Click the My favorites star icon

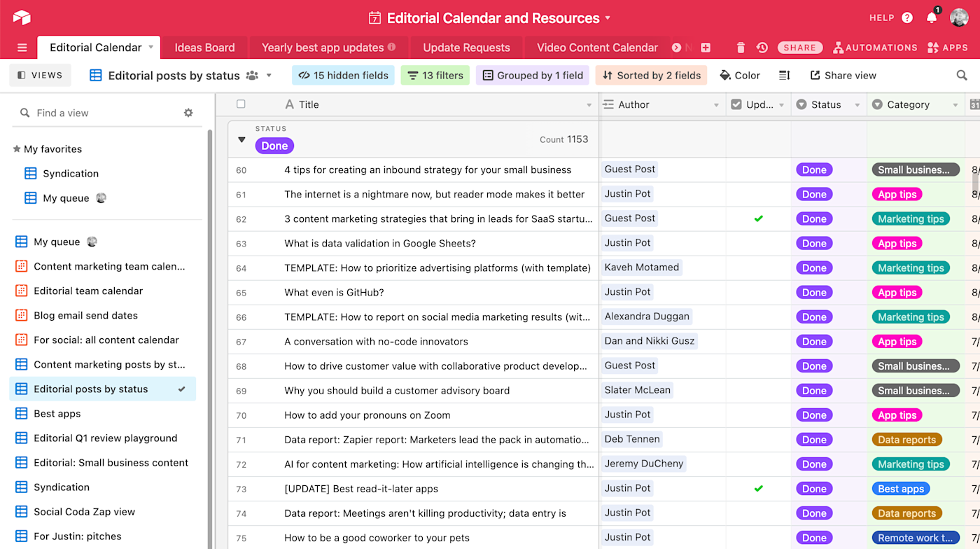click(x=17, y=149)
